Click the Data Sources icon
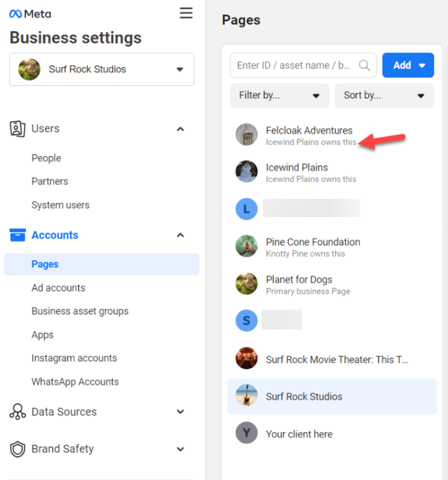The image size is (448, 480). click(17, 412)
